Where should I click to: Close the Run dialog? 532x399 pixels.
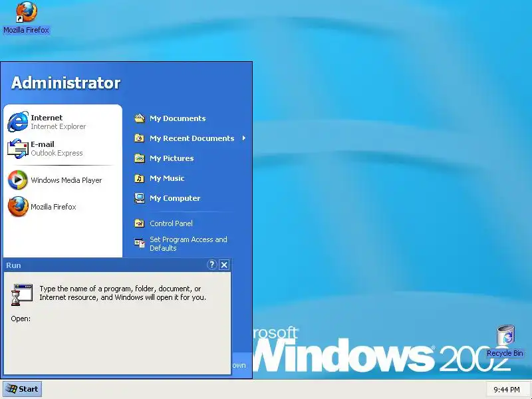click(x=224, y=265)
